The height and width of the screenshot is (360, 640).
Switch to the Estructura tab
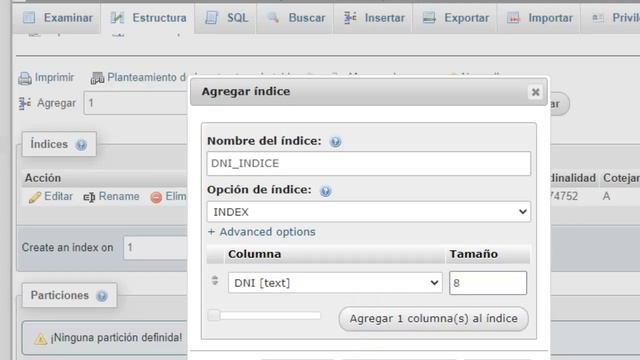148,18
